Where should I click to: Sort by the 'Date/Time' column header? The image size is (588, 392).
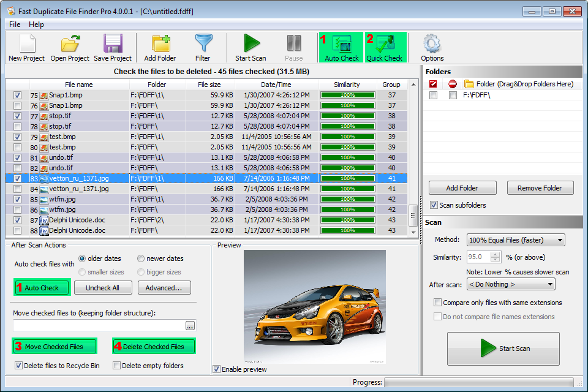(276, 85)
